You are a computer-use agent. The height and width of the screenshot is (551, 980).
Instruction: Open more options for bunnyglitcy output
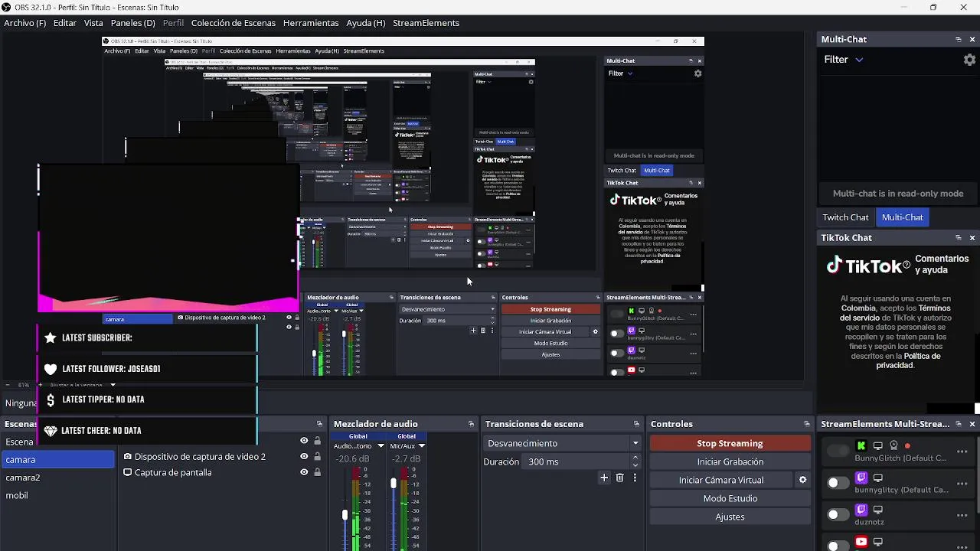tap(962, 484)
